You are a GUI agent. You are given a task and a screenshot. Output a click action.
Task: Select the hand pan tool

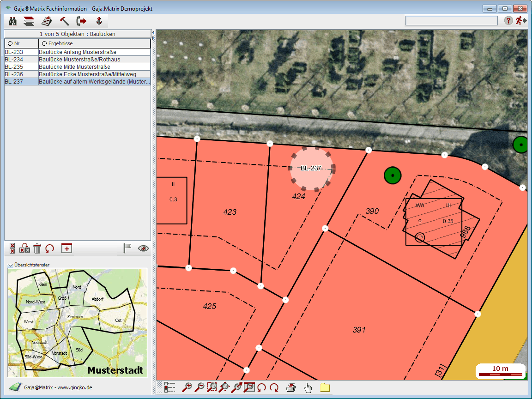(x=308, y=387)
